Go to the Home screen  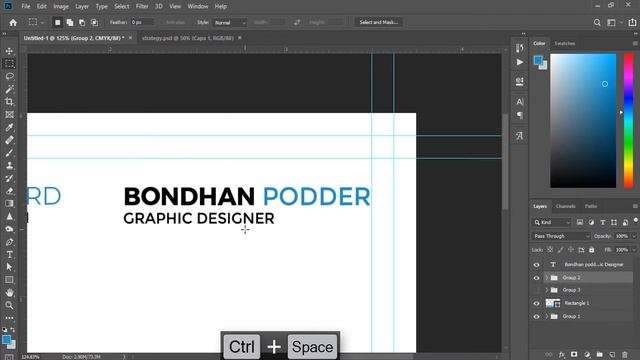coord(13,22)
